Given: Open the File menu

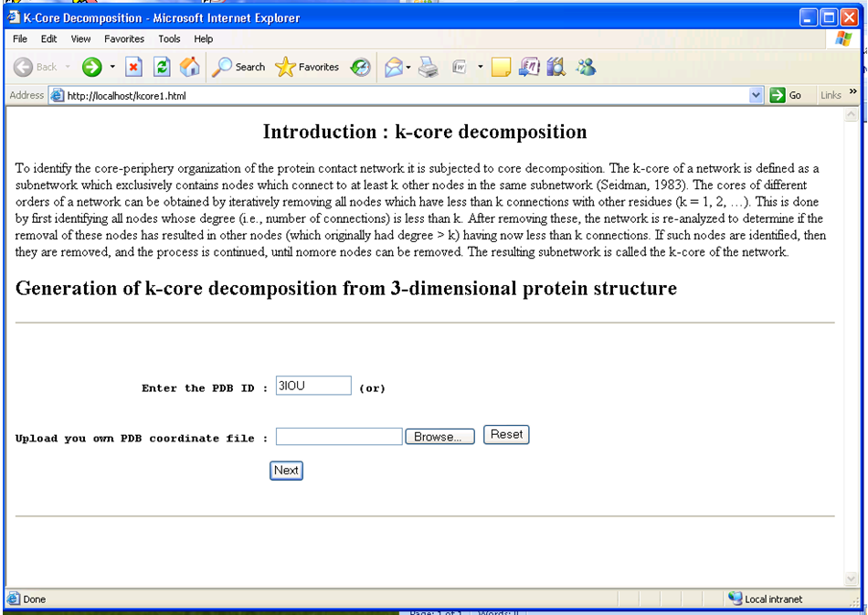Looking at the screenshot, I should [x=20, y=38].
